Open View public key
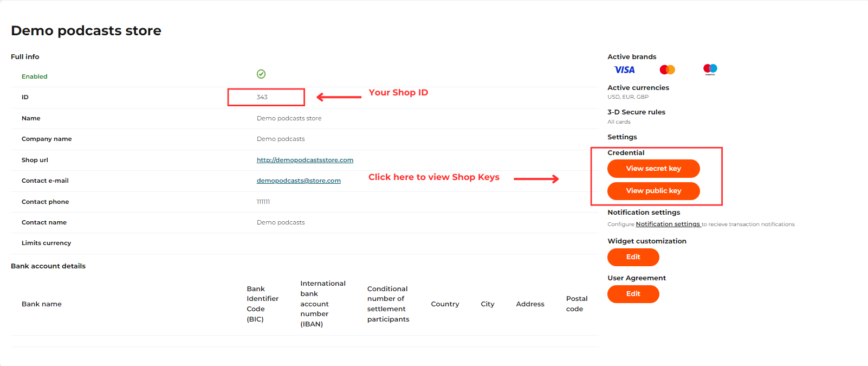The width and height of the screenshot is (868, 366). (x=653, y=191)
